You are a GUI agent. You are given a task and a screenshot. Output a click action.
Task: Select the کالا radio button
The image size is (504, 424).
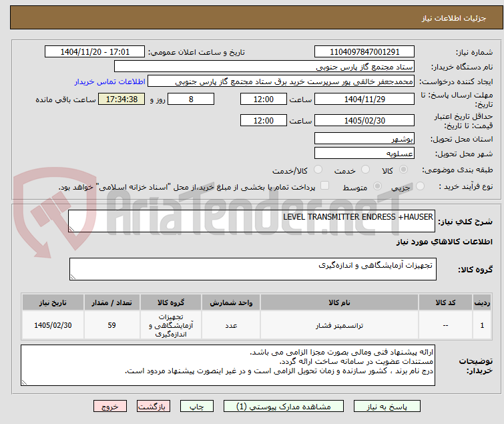(403, 170)
